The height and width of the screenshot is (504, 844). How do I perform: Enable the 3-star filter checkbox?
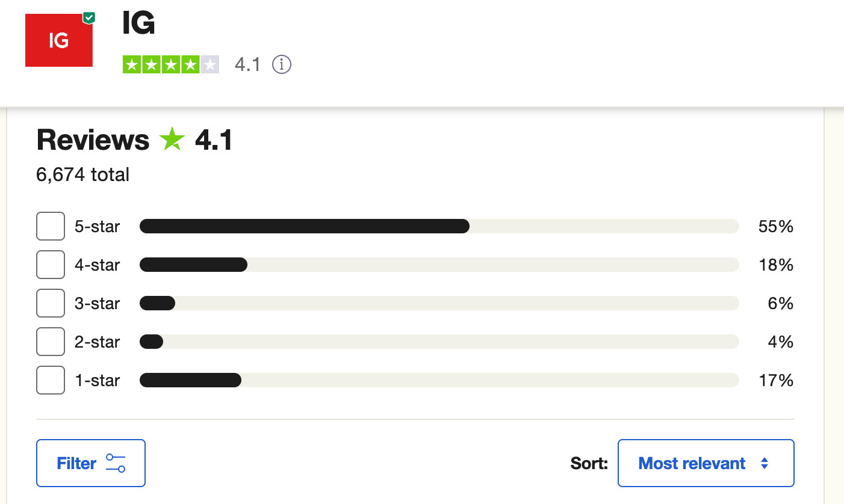[x=51, y=303]
